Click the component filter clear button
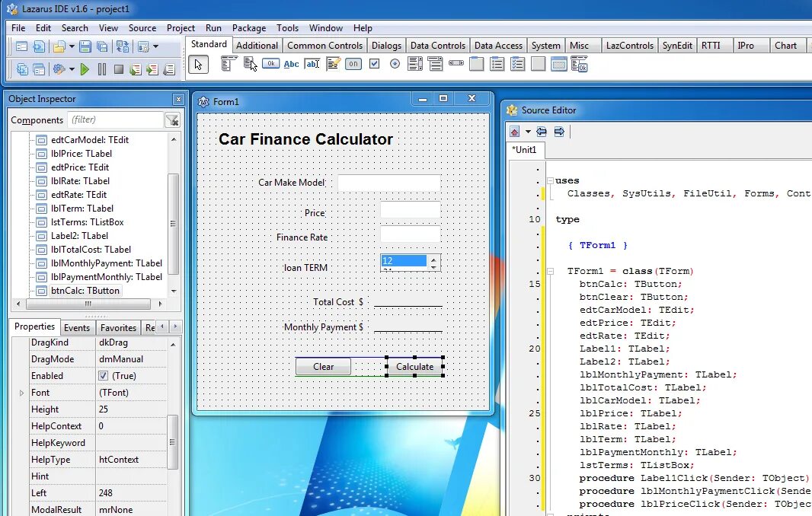812x516 pixels. [172, 120]
